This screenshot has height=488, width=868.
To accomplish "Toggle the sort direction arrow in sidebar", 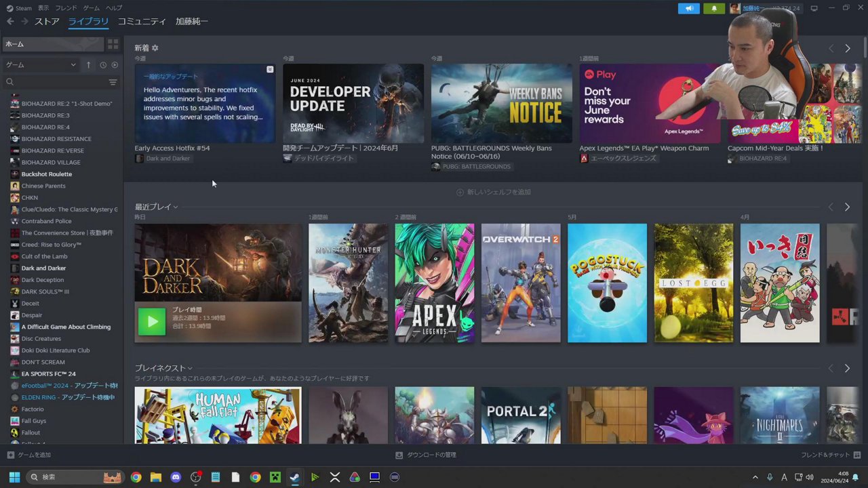I will [x=88, y=65].
